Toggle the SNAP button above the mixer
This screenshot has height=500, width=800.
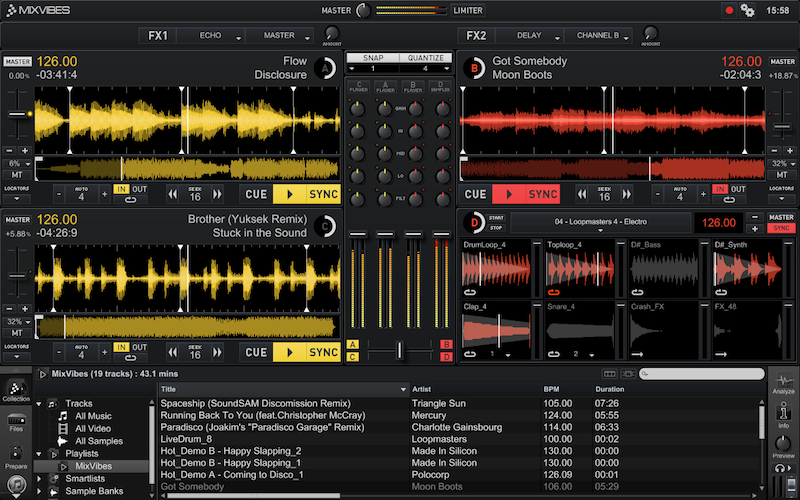point(373,58)
